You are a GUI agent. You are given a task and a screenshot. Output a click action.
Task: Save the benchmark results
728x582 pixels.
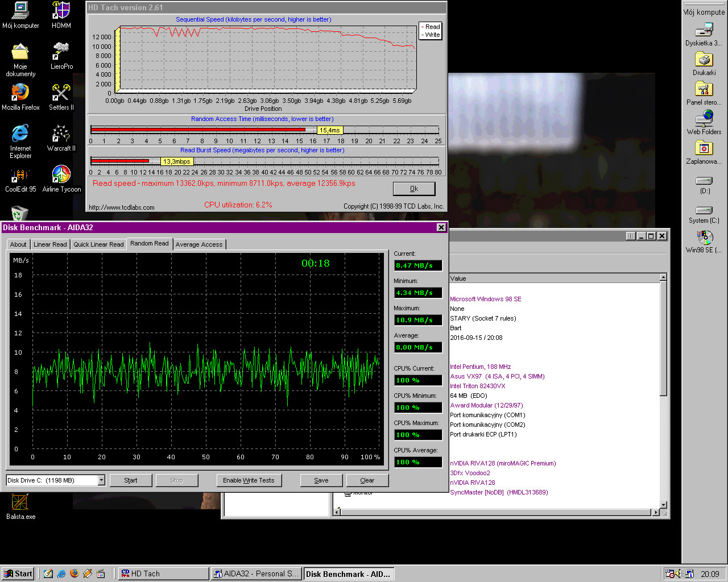pos(321,480)
